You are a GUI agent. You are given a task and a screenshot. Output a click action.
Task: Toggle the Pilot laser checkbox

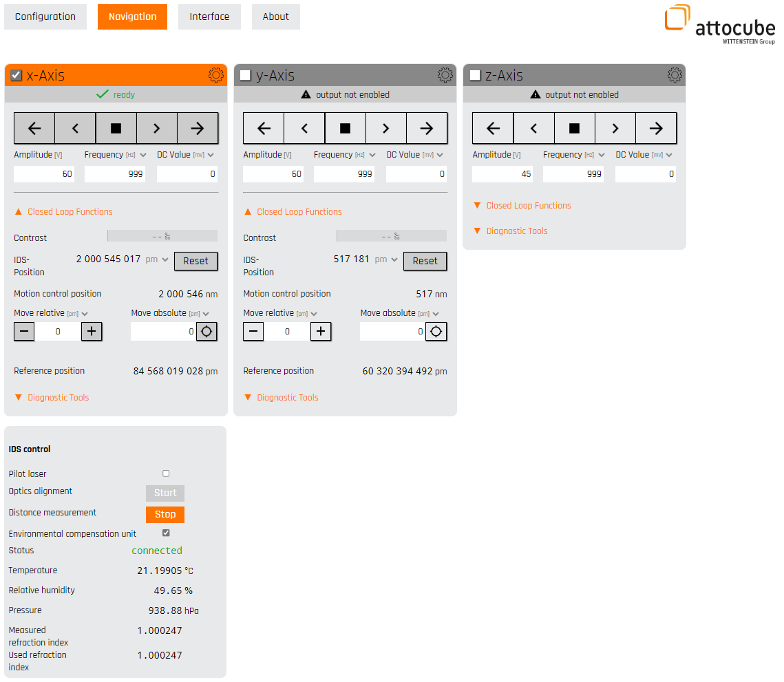(166, 473)
